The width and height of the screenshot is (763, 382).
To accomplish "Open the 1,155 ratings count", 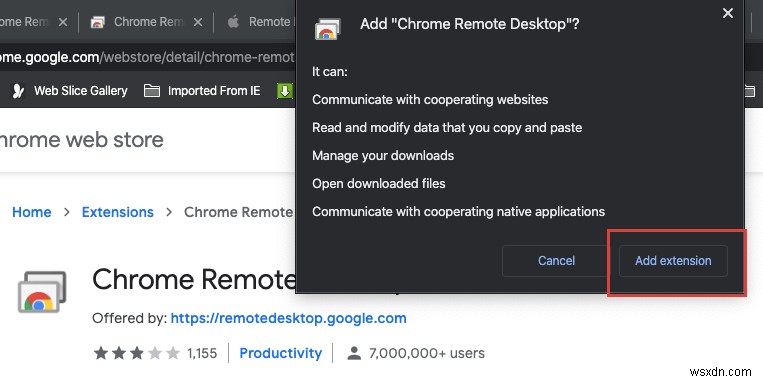I will pyautogui.click(x=202, y=353).
